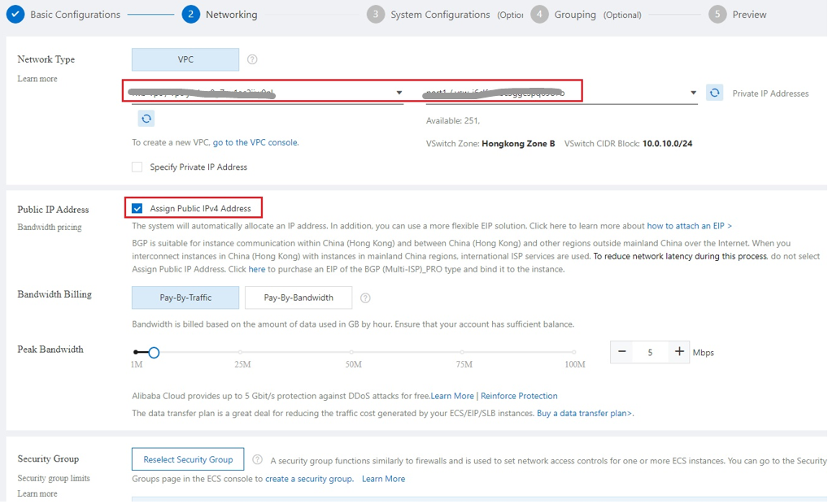The image size is (828, 504).
Task: Click Reselect Security Group
Action: click(187, 459)
